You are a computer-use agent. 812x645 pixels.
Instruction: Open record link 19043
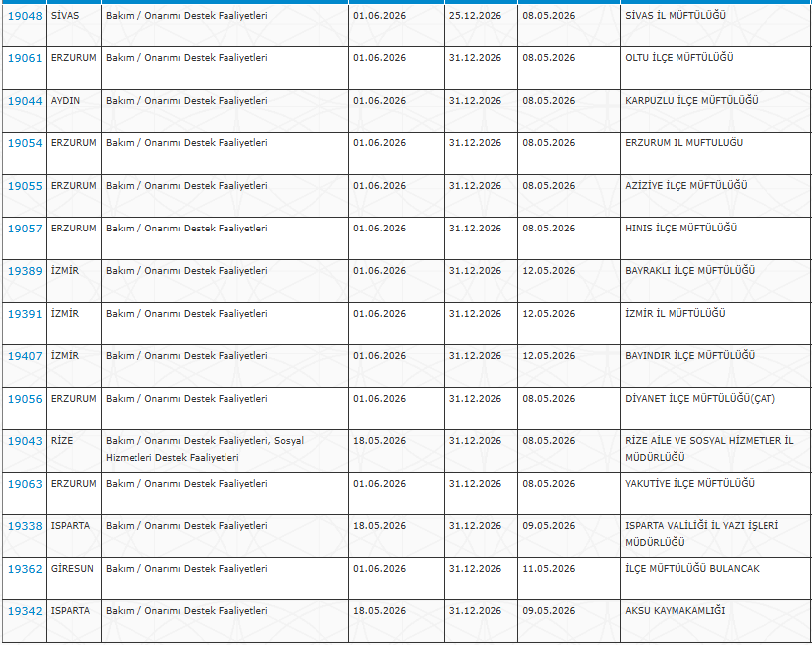pos(25,441)
